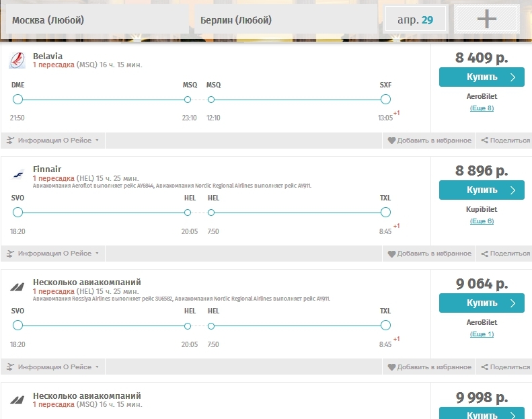The image size is (532, 419).
Task: Buy the Finnair ticket for 8 896 р.
Action: 482,190
